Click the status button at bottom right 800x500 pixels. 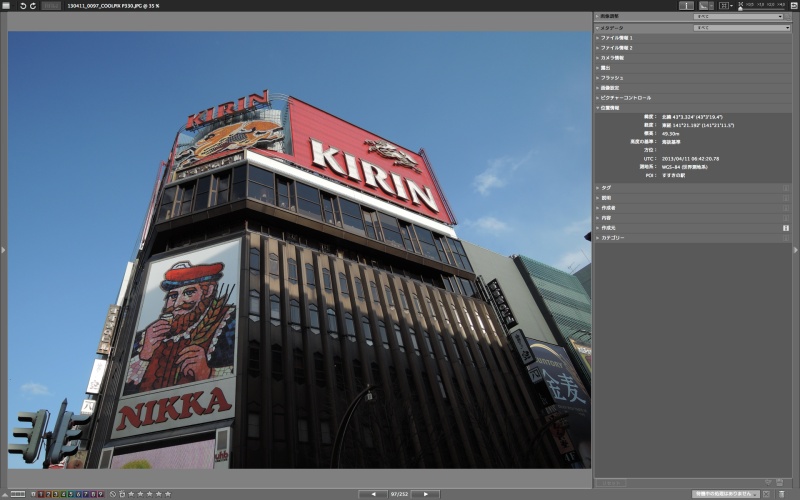pyautogui.click(x=726, y=494)
